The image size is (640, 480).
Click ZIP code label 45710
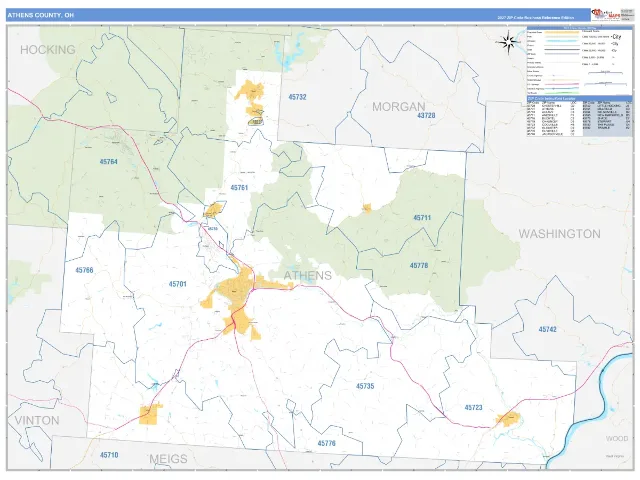(109, 455)
